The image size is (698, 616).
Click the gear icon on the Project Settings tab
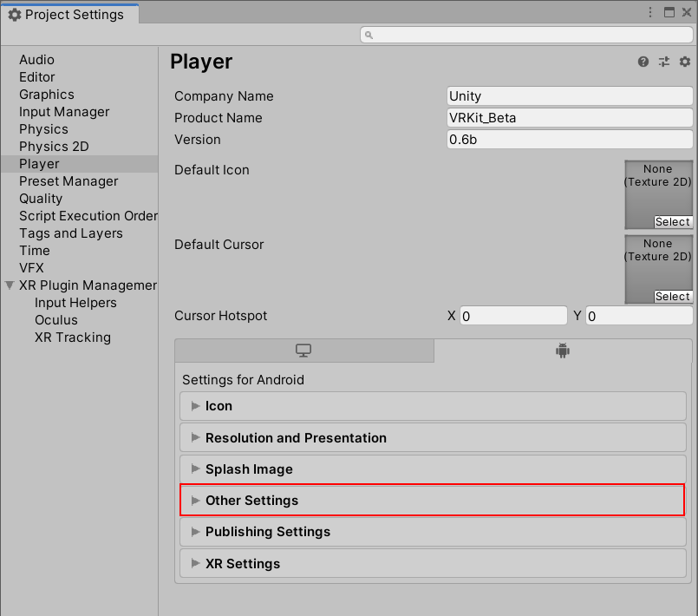click(13, 13)
